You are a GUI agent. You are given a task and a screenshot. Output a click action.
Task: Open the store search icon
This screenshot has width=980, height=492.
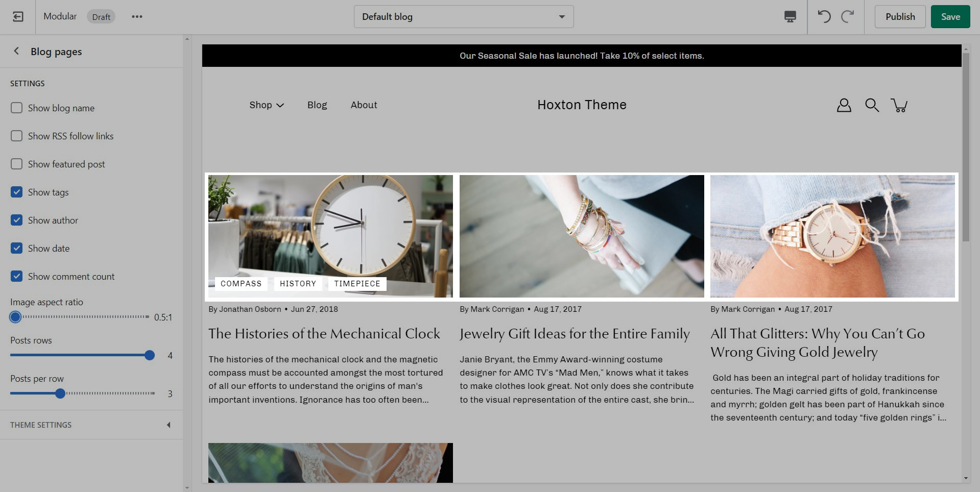[872, 105]
